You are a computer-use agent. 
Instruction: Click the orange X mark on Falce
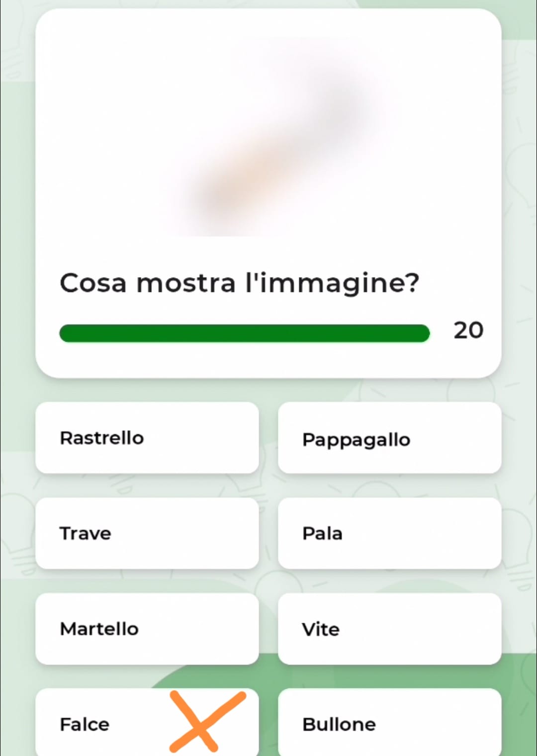pos(207,722)
